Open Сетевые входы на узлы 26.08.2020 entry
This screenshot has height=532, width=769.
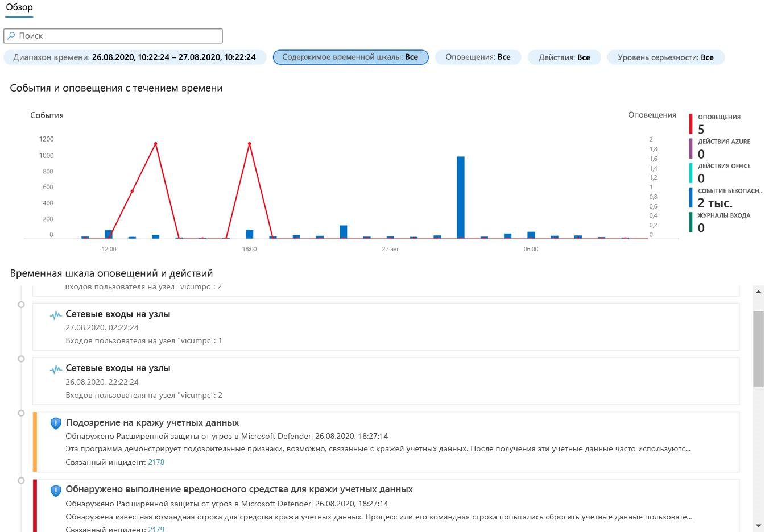pos(386,381)
